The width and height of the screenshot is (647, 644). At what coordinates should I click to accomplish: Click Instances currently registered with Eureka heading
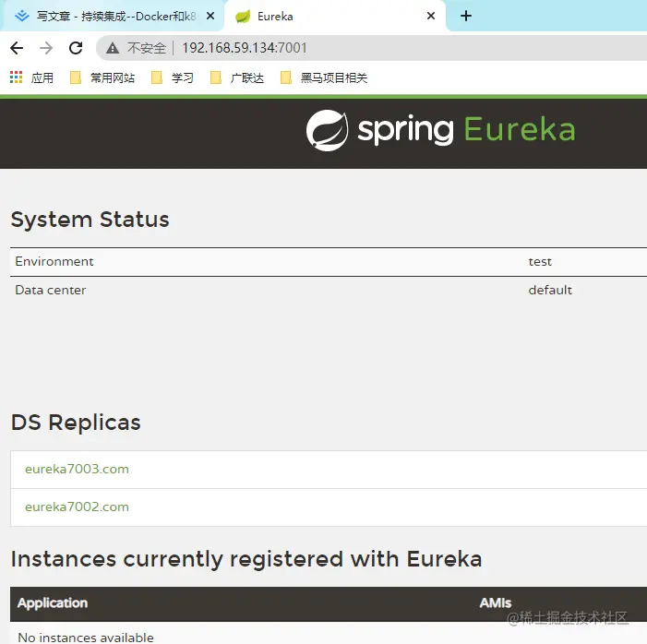point(246,559)
